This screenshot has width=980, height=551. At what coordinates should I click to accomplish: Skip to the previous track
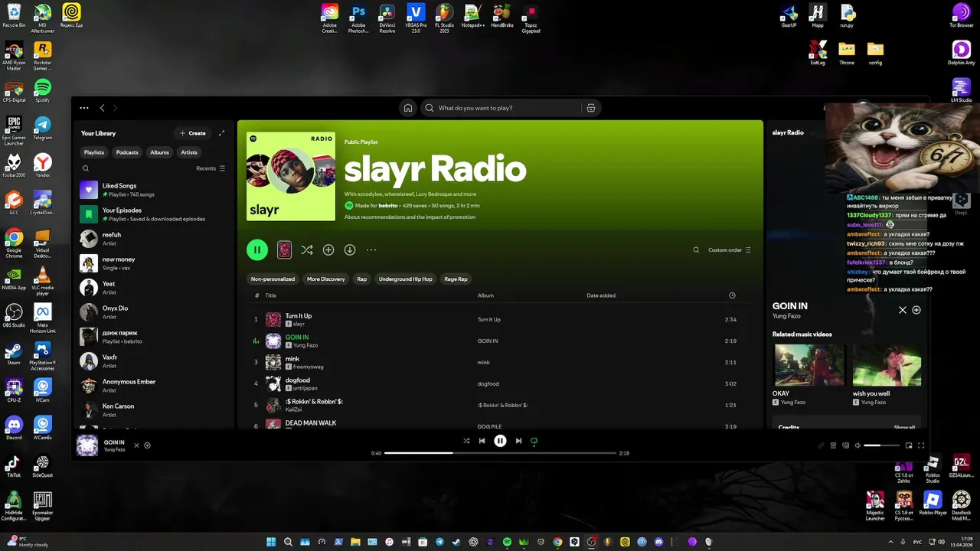[482, 441]
